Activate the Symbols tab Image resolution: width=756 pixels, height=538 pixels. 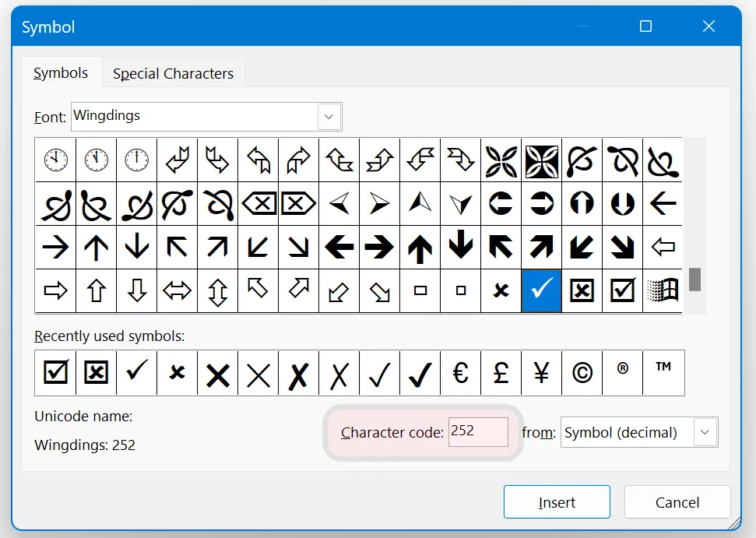[62, 72]
